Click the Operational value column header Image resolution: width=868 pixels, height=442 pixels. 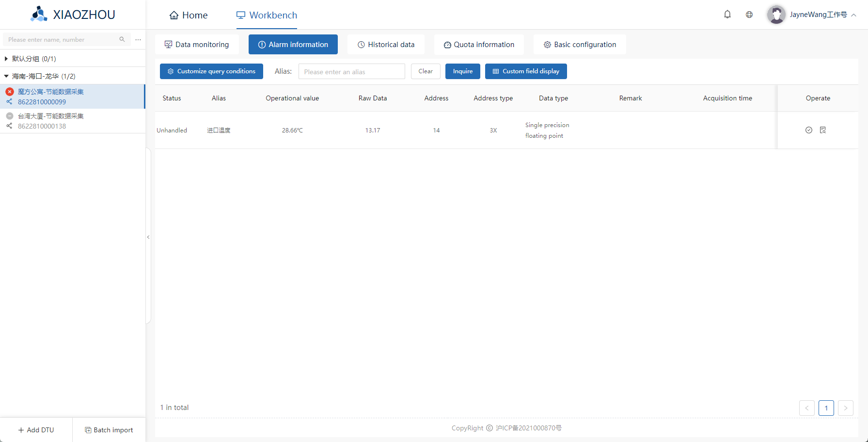[292, 98]
